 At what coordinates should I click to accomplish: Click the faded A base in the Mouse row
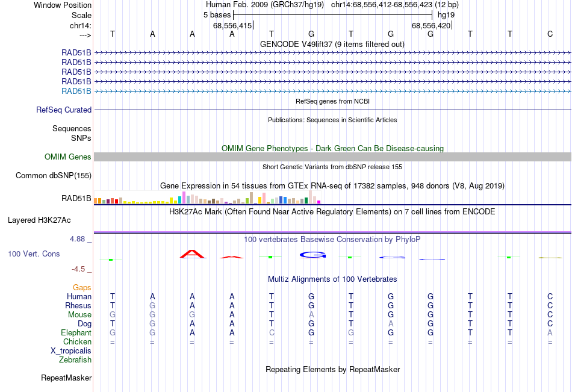(x=311, y=314)
